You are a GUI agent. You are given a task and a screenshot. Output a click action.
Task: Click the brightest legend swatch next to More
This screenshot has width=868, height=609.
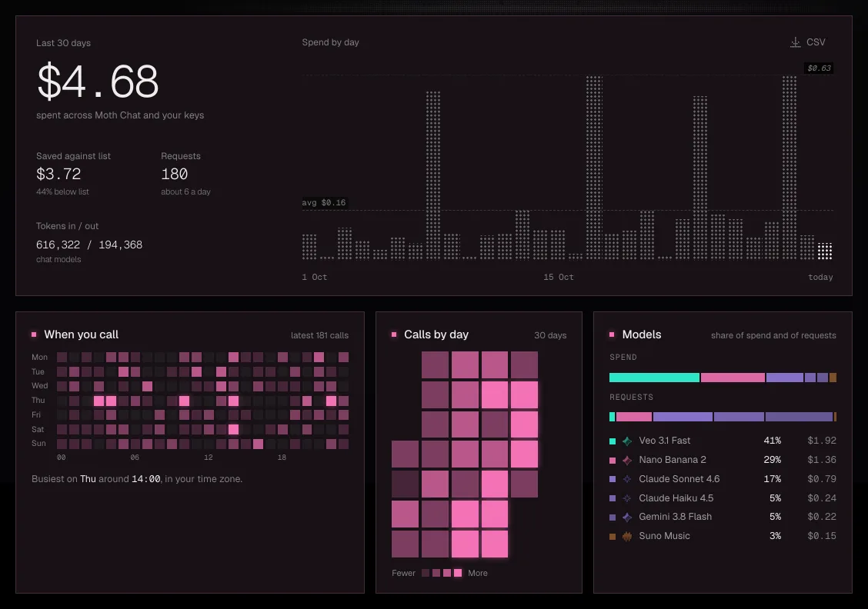(458, 573)
